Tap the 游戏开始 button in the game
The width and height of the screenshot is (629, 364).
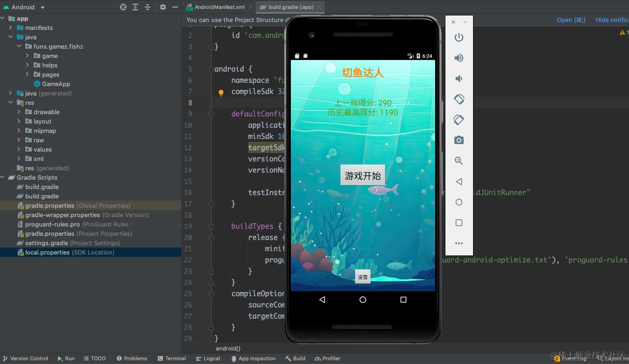[363, 175]
